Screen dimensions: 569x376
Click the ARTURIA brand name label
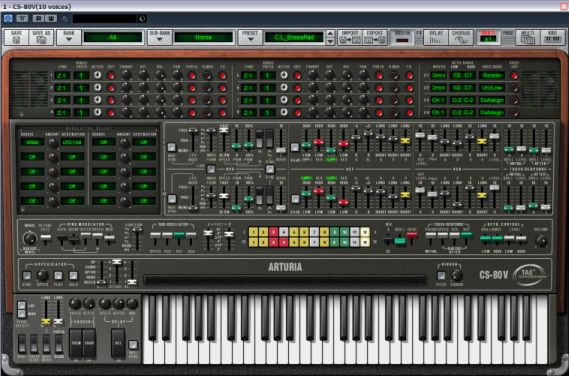pyautogui.click(x=285, y=267)
